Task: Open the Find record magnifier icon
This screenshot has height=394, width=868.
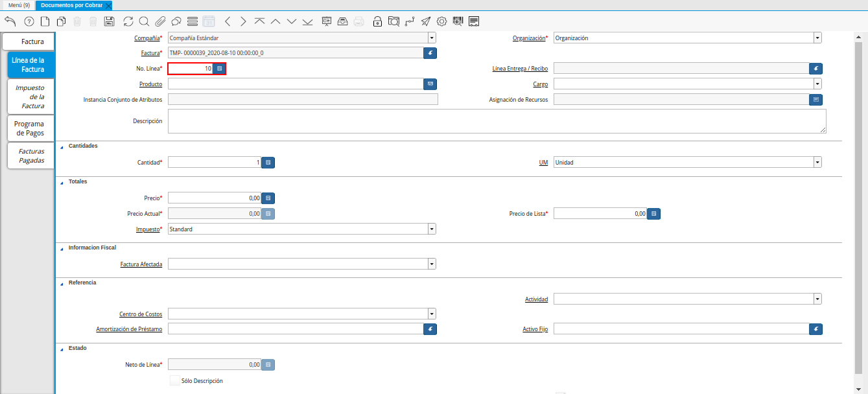Action: pyautogui.click(x=144, y=21)
